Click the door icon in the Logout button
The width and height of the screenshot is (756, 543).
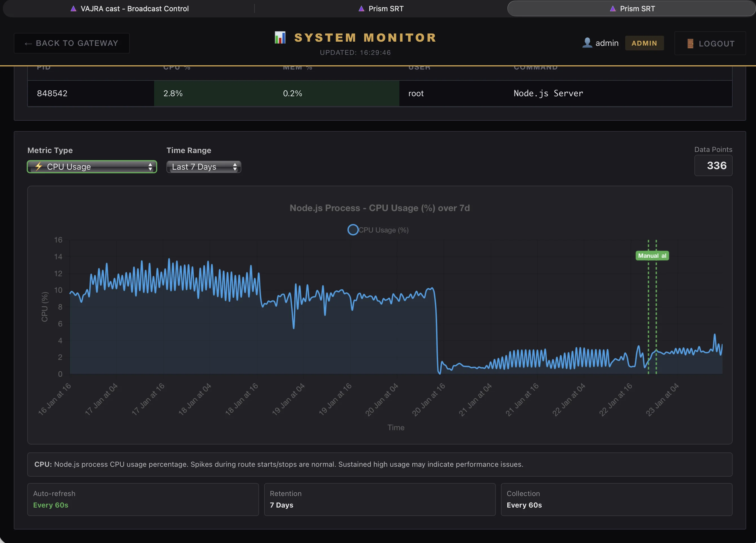pyautogui.click(x=690, y=43)
